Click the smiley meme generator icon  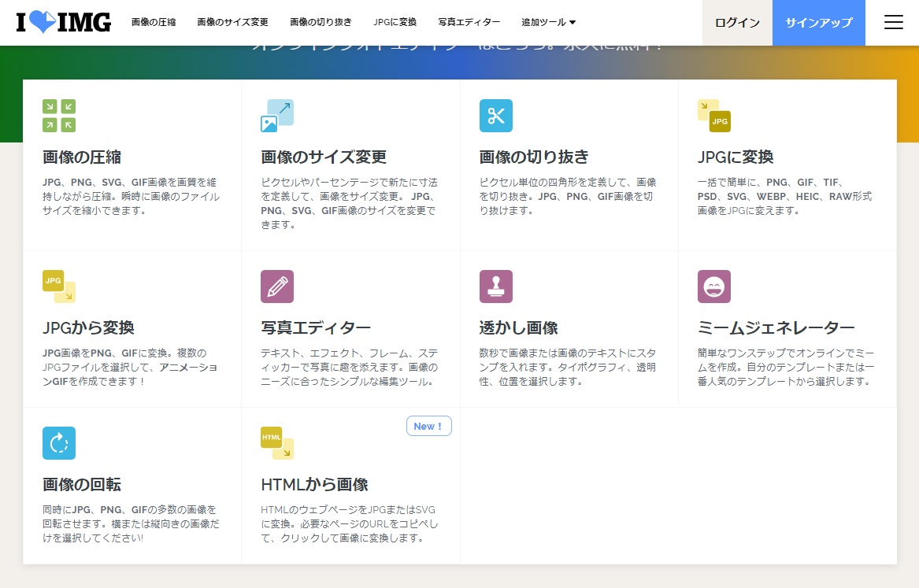(x=714, y=287)
